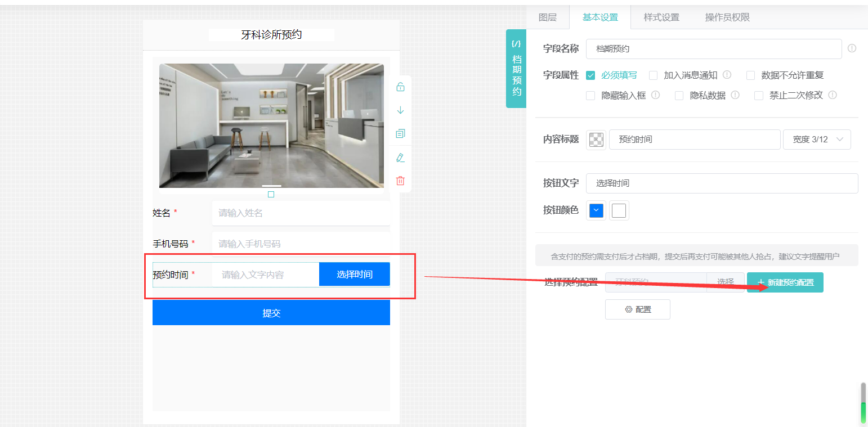
Task: Click the 选择 button for booking config
Action: point(726,282)
